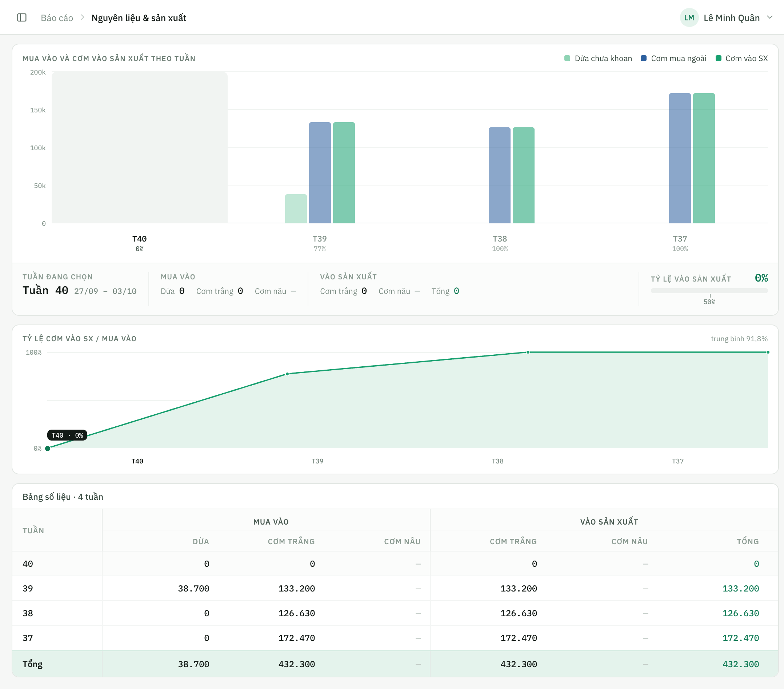Image resolution: width=784 pixels, height=689 pixels.
Task: Click the T40 · 0% tooltip badge
Action: [x=67, y=435]
